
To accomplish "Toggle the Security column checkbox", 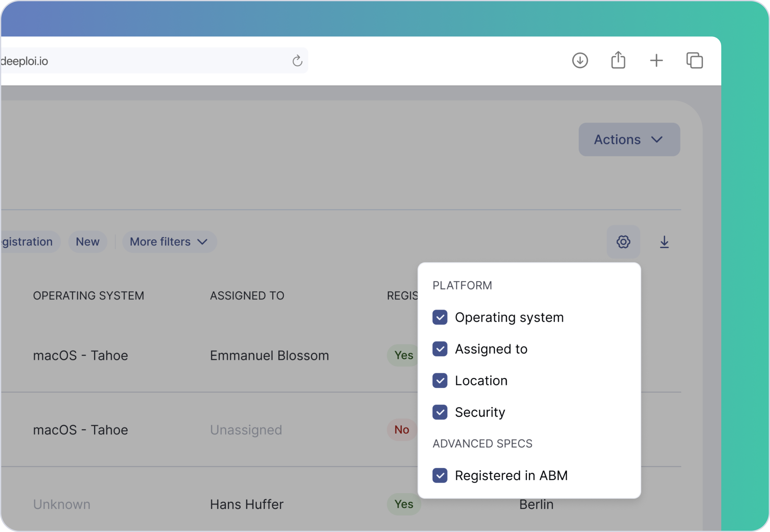I will click(440, 412).
